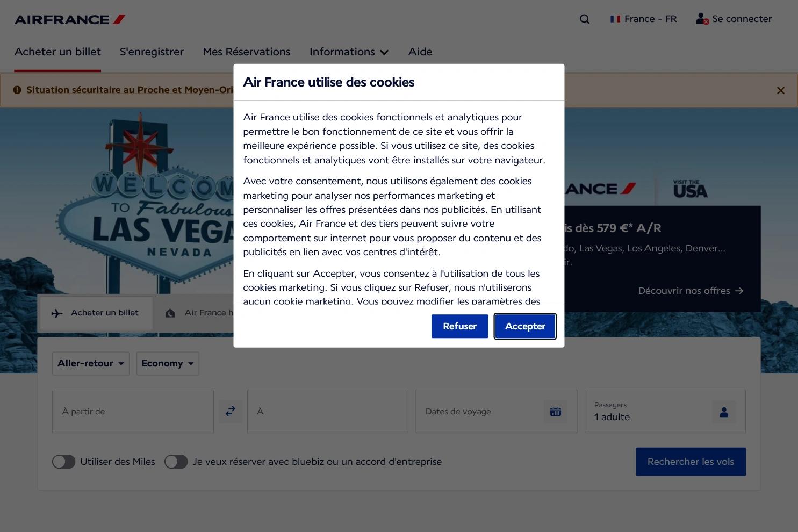Expand the Informations menu

(349, 52)
